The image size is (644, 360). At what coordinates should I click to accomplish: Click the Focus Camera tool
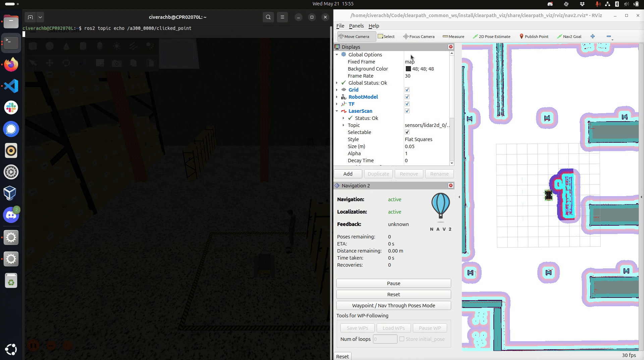(x=419, y=36)
